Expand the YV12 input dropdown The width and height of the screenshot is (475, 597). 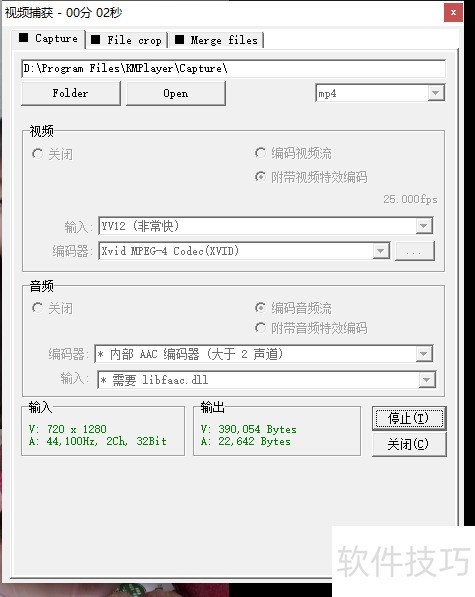[x=266, y=226]
